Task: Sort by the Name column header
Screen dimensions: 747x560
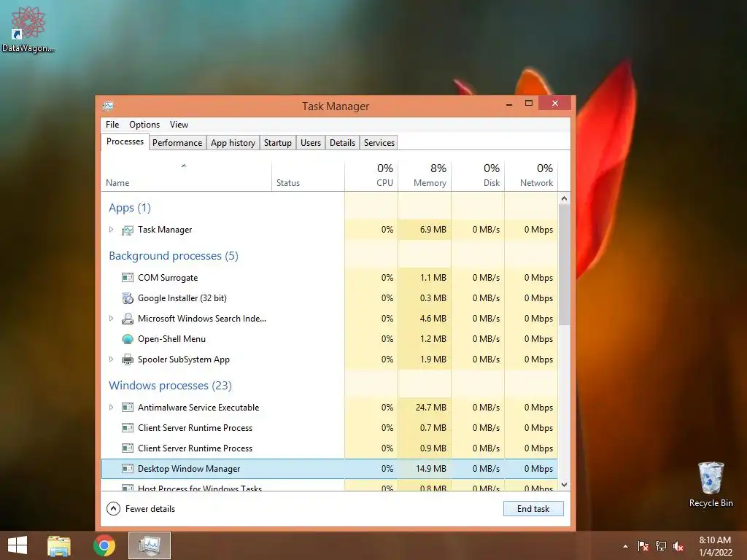Action: 186,176
